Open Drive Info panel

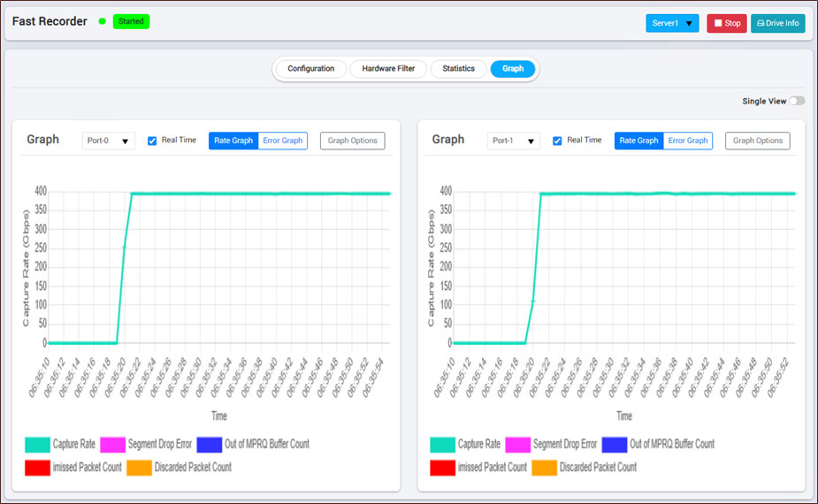[778, 24]
